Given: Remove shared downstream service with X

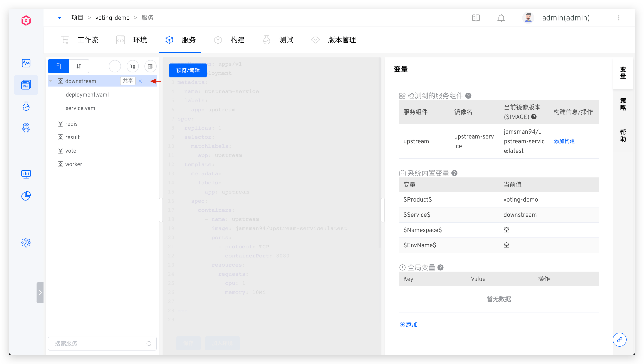Looking at the screenshot, I should tap(140, 81).
